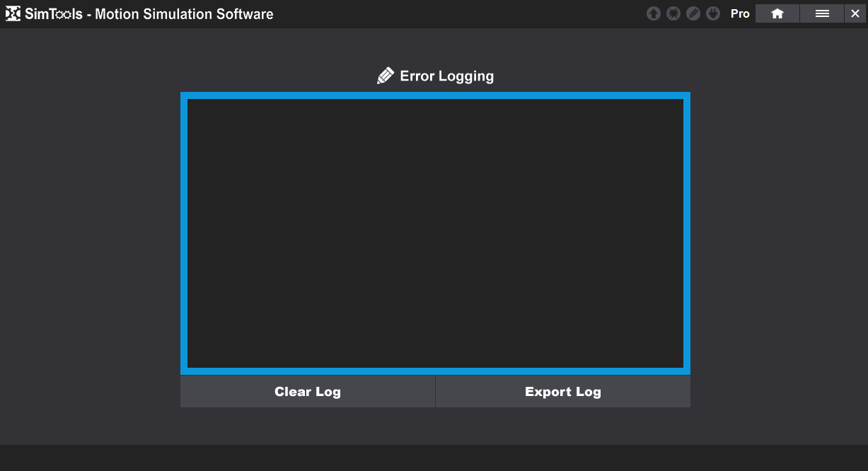Click the up arrow status icon
868x471 pixels.
(654, 13)
